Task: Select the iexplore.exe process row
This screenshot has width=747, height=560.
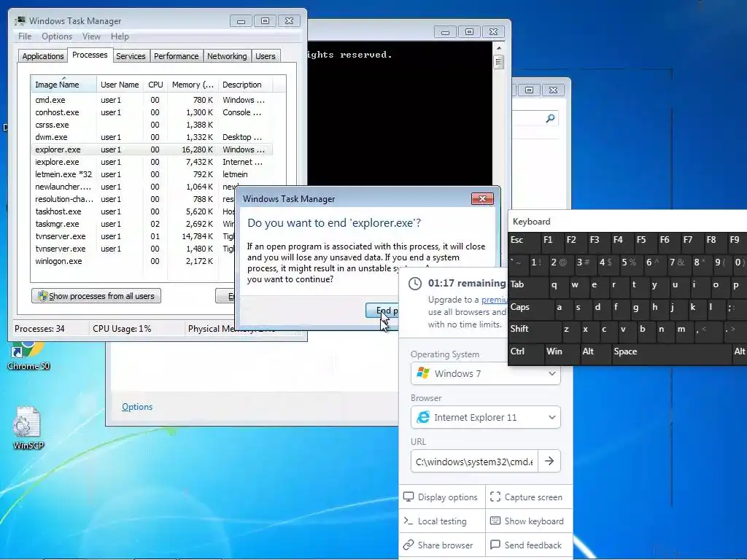Action: tap(152, 162)
